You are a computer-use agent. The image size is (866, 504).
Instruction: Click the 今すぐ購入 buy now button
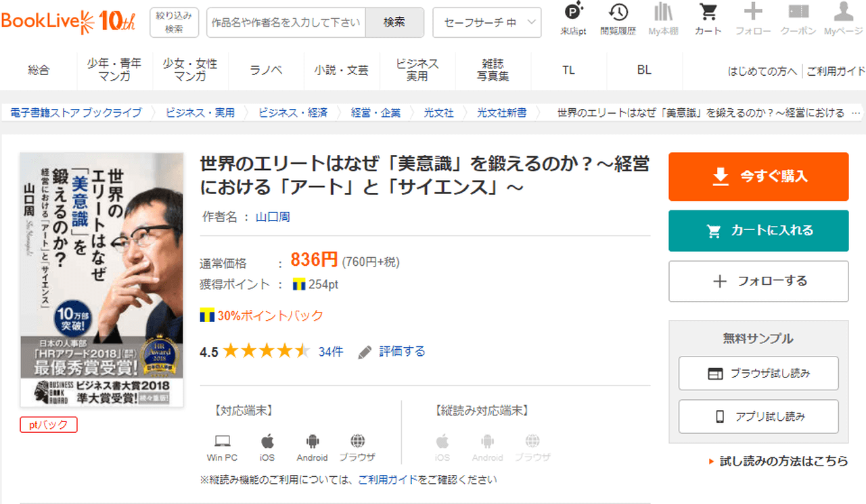(758, 177)
